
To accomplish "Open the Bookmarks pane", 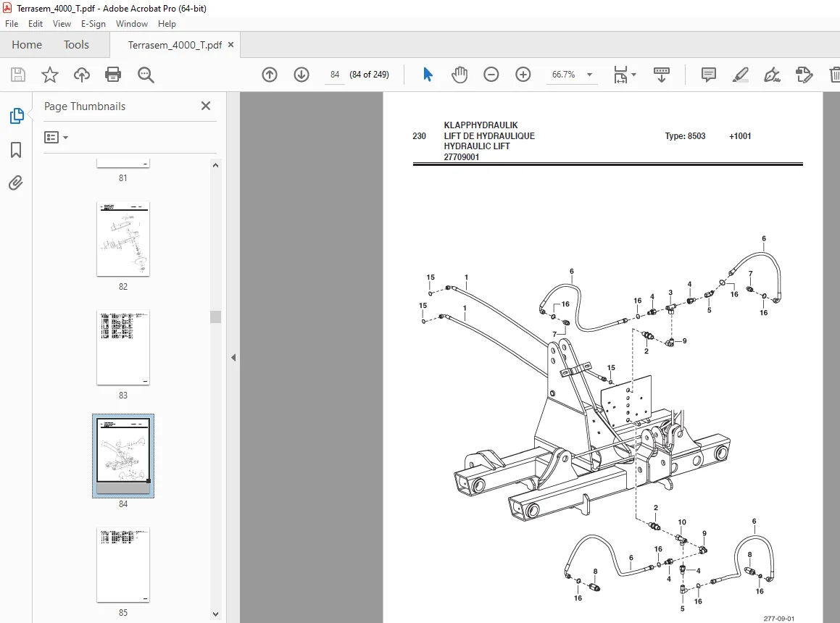I will [x=16, y=150].
